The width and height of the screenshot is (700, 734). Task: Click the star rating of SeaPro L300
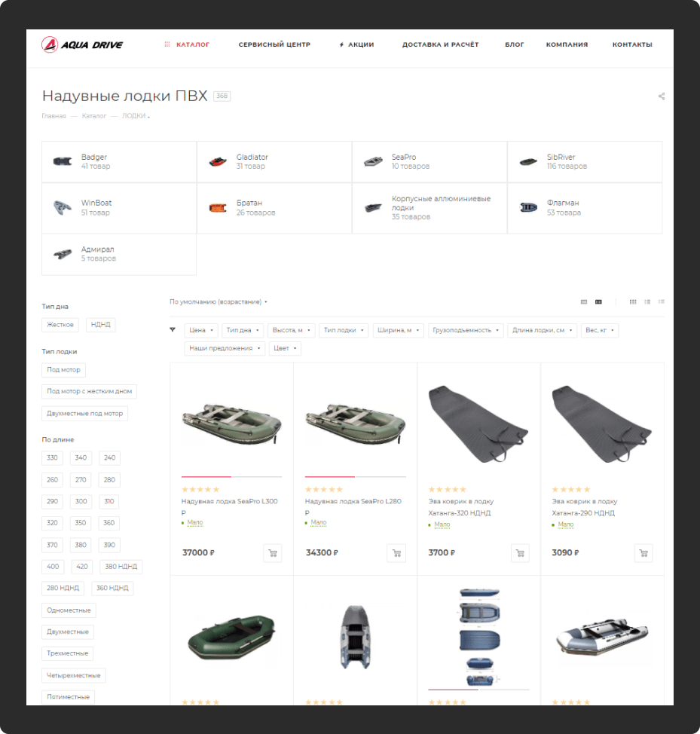[200, 490]
